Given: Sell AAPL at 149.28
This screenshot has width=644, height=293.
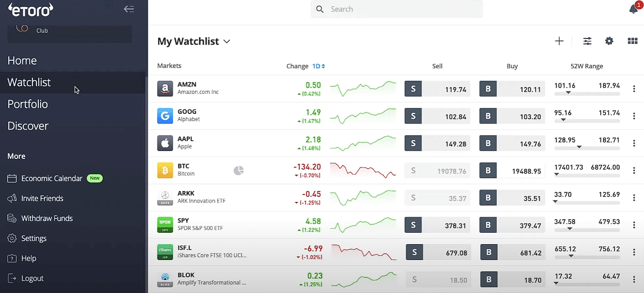Looking at the screenshot, I should [x=437, y=144].
